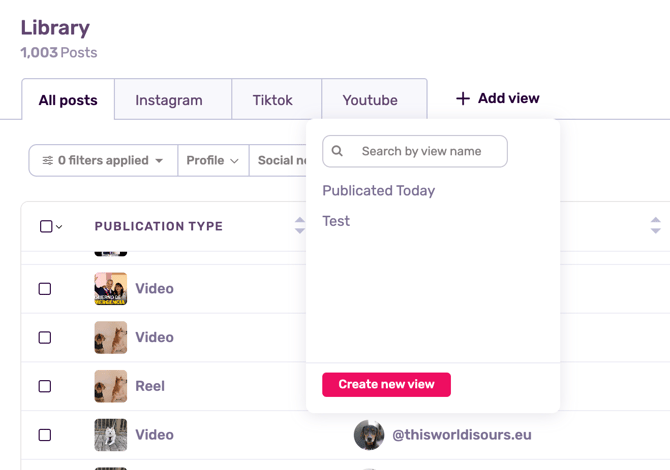Expand the select-all checkbox chevron menu
The width and height of the screenshot is (670, 470).
(59, 227)
